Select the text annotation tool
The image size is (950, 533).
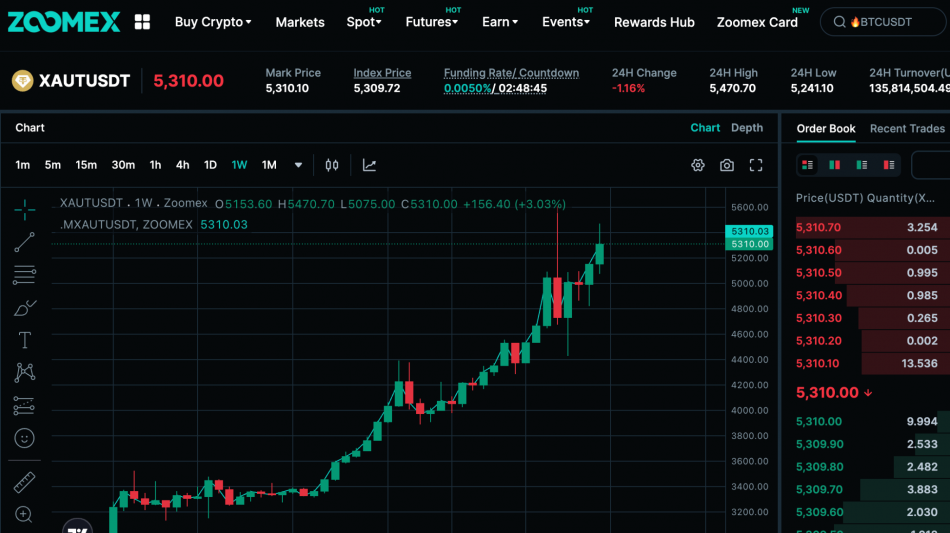25,340
